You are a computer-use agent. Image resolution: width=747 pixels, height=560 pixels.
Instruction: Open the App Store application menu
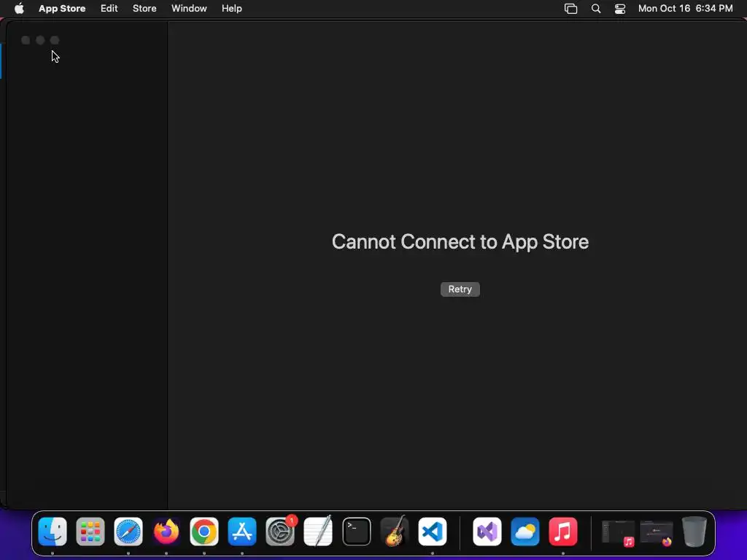[62, 8]
